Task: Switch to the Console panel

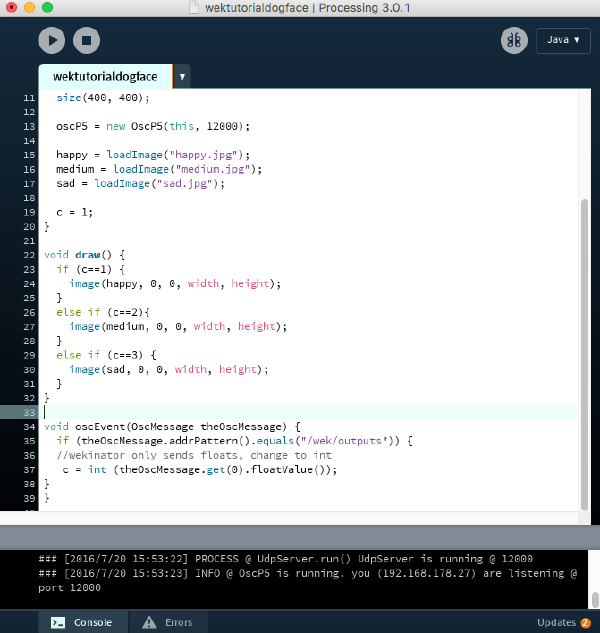Action: [84, 622]
